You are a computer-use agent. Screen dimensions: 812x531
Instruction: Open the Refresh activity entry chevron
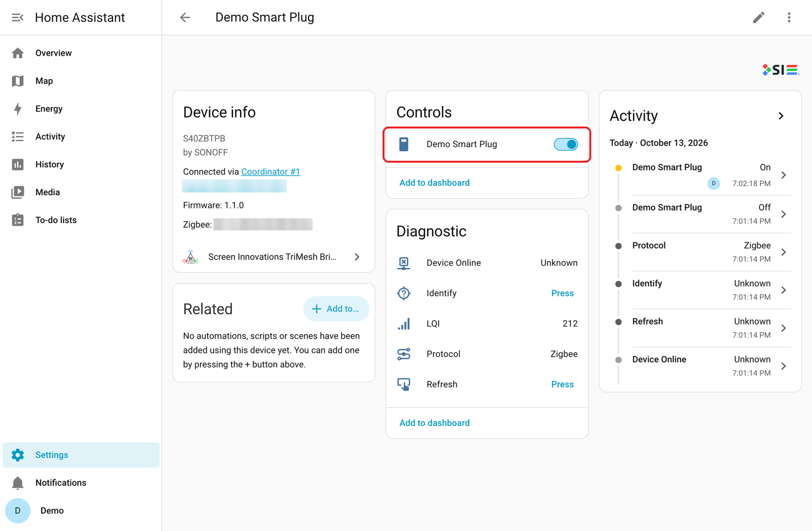point(784,329)
